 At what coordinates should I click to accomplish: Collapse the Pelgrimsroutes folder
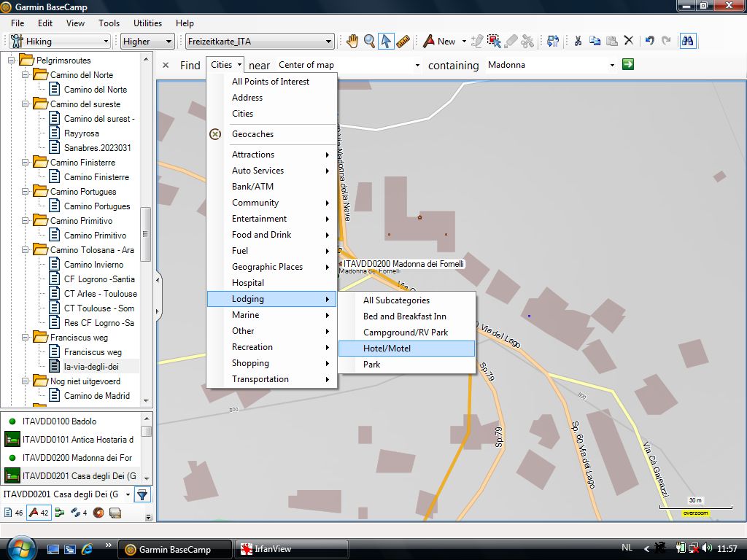[12, 61]
